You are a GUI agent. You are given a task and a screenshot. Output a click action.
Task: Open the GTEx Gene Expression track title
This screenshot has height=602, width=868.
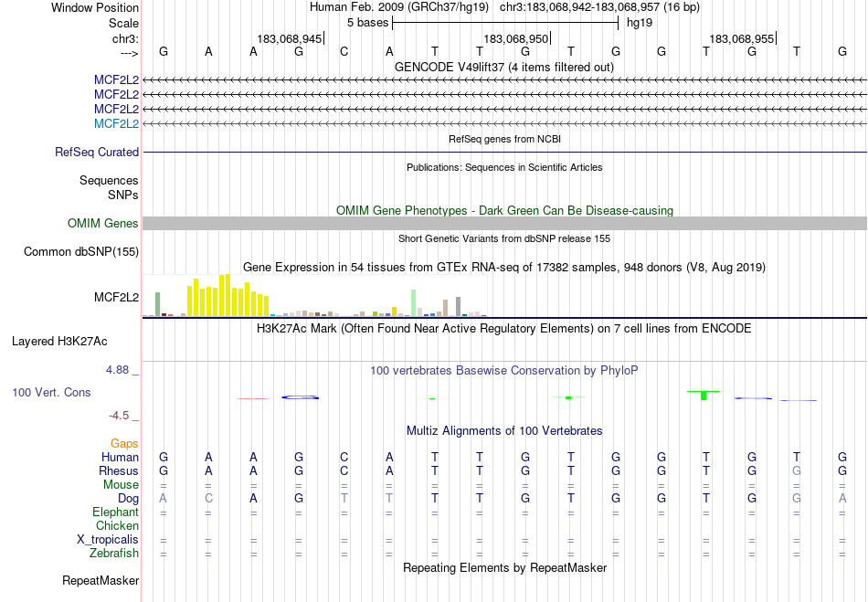coord(504,268)
